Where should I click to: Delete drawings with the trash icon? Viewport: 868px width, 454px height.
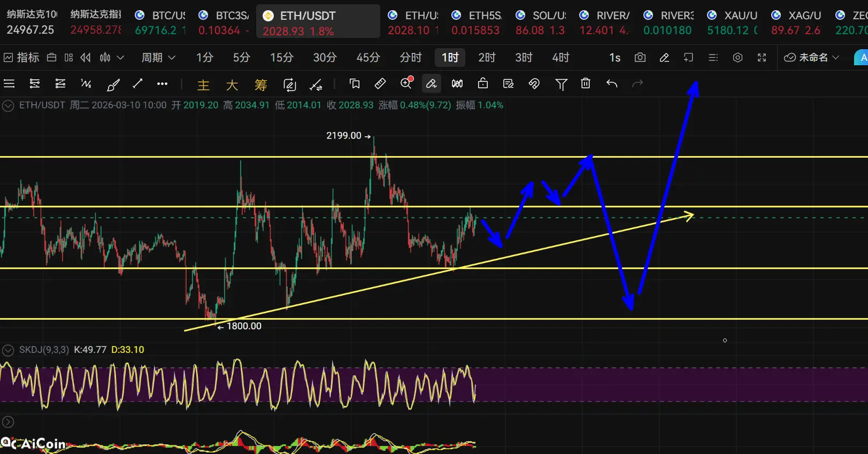tap(586, 83)
